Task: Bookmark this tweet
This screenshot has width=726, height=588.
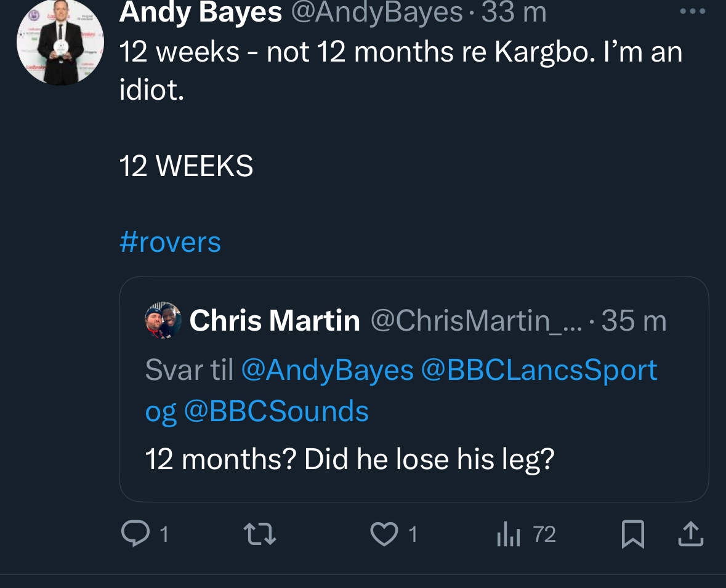Action: click(x=632, y=534)
